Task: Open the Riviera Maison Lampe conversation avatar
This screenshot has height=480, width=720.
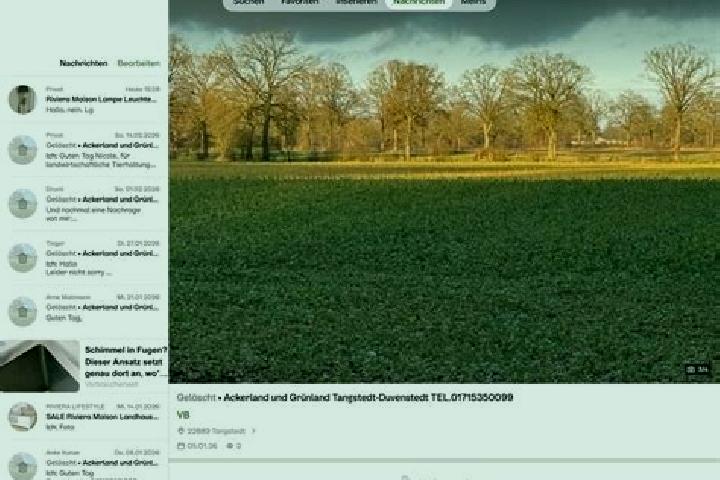Action: click(x=22, y=99)
